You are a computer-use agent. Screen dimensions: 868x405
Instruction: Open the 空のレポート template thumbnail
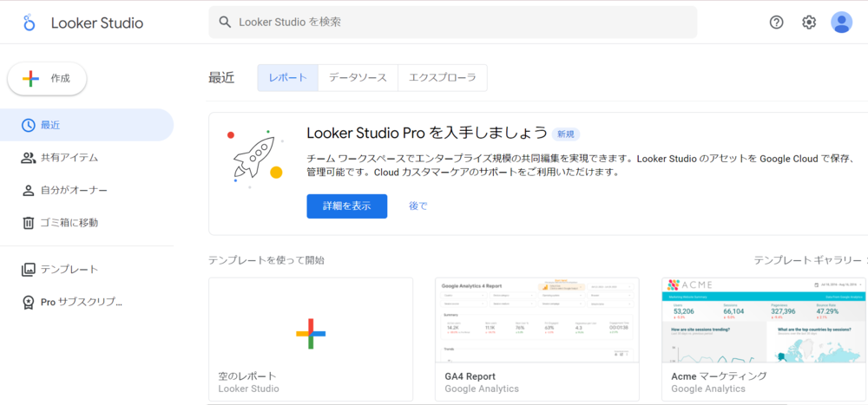click(x=311, y=320)
